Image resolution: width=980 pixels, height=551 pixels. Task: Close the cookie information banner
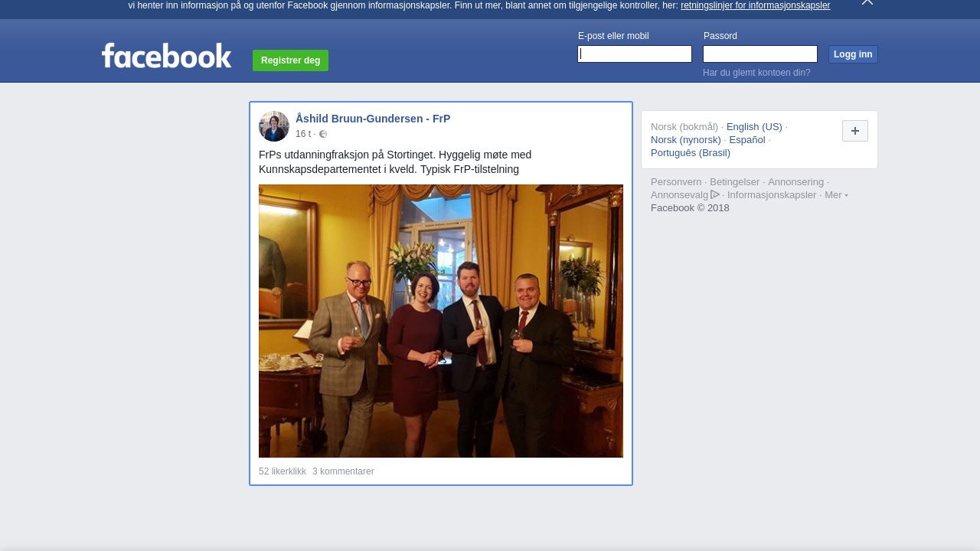click(x=867, y=2)
